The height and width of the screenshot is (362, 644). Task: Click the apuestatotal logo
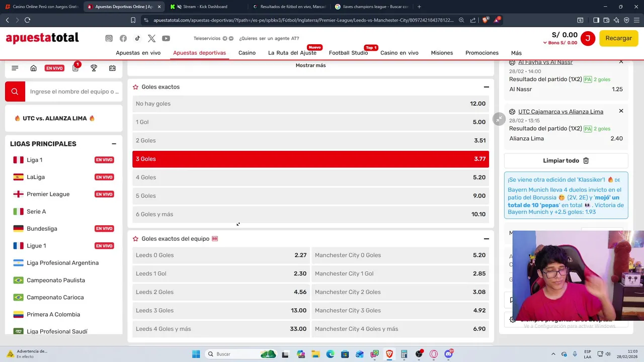(42, 38)
